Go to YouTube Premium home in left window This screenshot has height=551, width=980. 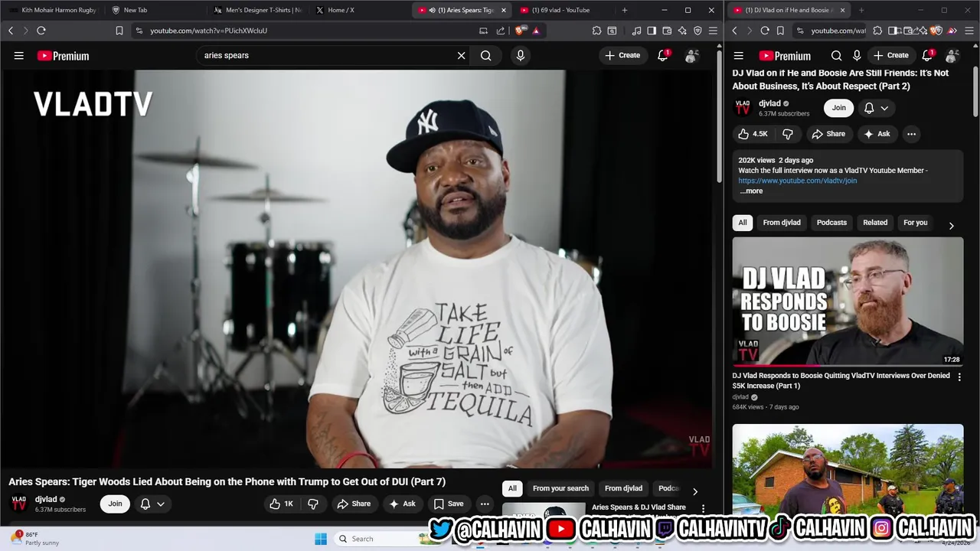(63, 56)
